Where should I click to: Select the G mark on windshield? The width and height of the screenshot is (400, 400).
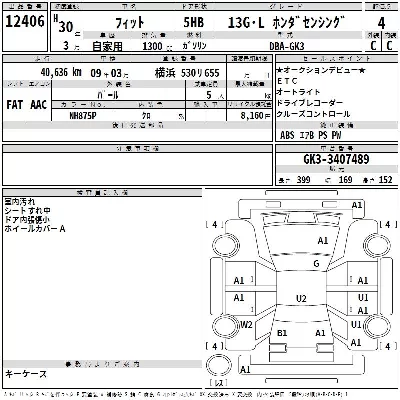(316, 264)
